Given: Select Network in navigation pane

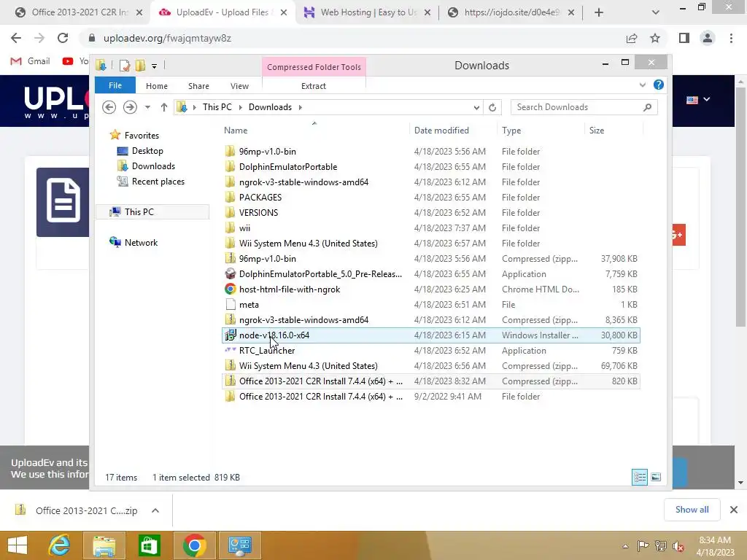Looking at the screenshot, I should point(141,243).
